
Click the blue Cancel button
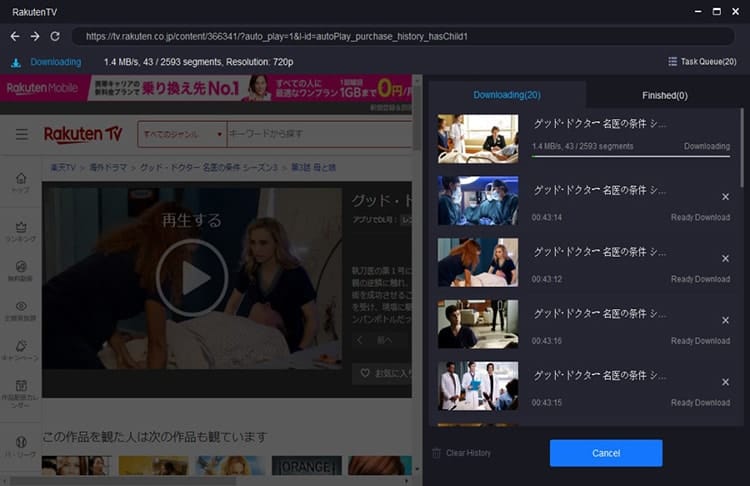(606, 453)
